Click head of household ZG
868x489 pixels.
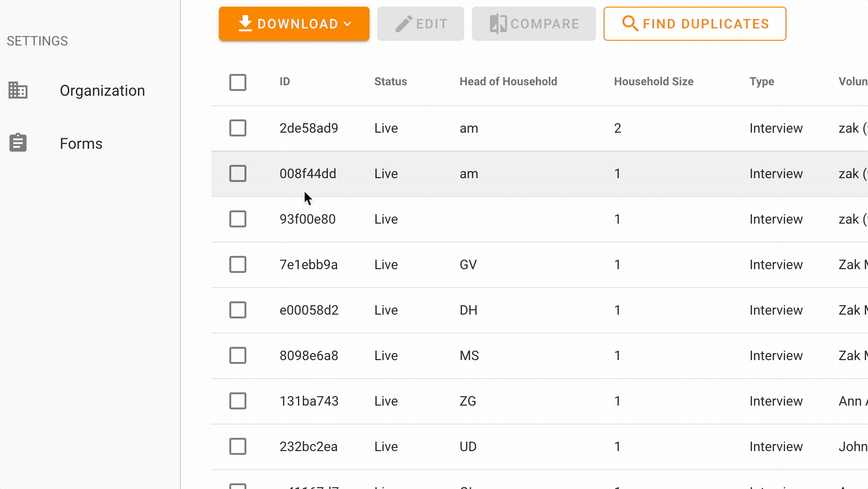pyautogui.click(x=468, y=401)
